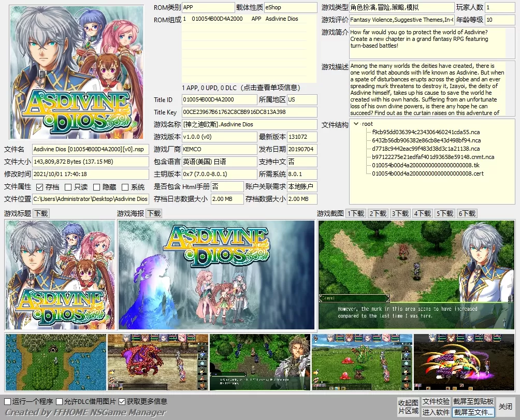Click the 包含语言 languages field
The width and height of the screenshot is (520, 420).
click(x=220, y=162)
